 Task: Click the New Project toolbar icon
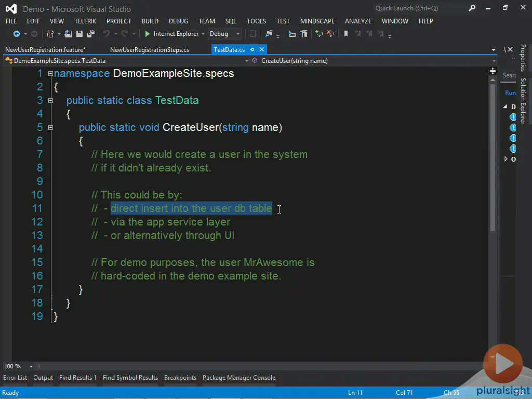pos(50,34)
